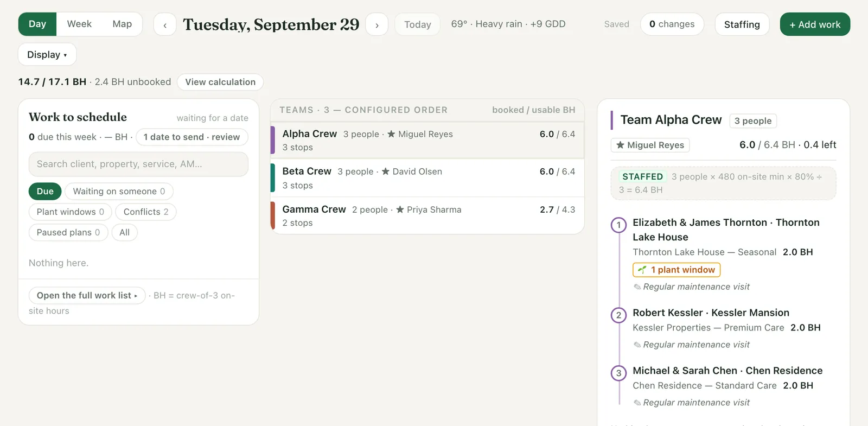Viewport: 868px width, 426px height.
Task: Click pencil note icon under Kessler Mansion
Action: (x=637, y=345)
